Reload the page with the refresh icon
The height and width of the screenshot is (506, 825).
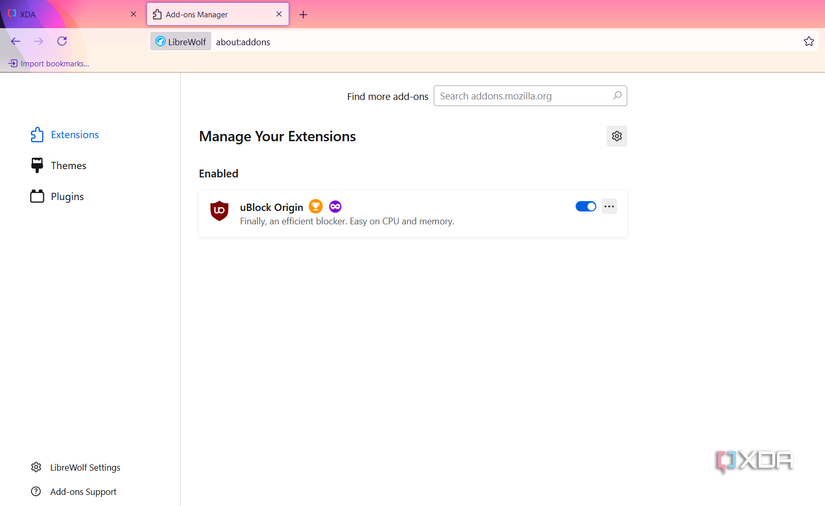62,41
